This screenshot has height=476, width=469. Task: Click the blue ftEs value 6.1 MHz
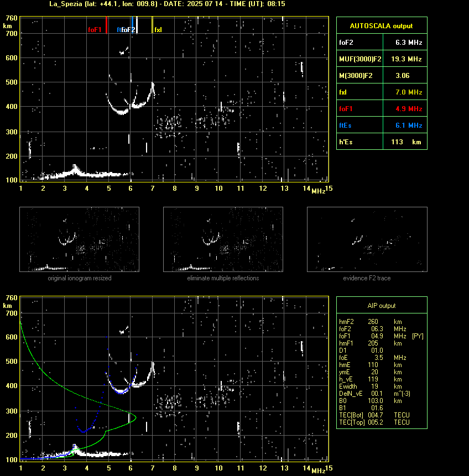[x=409, y=125]
